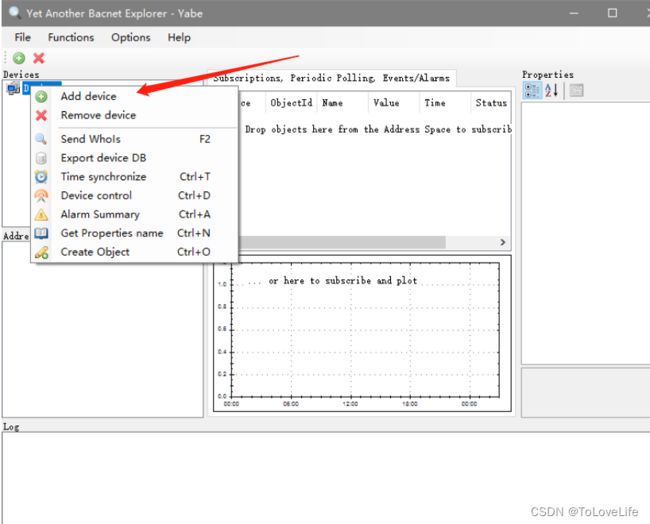Click the red remove device toolbar icon
This screenshot has width=650, height=524.
[x=39, y=58]
